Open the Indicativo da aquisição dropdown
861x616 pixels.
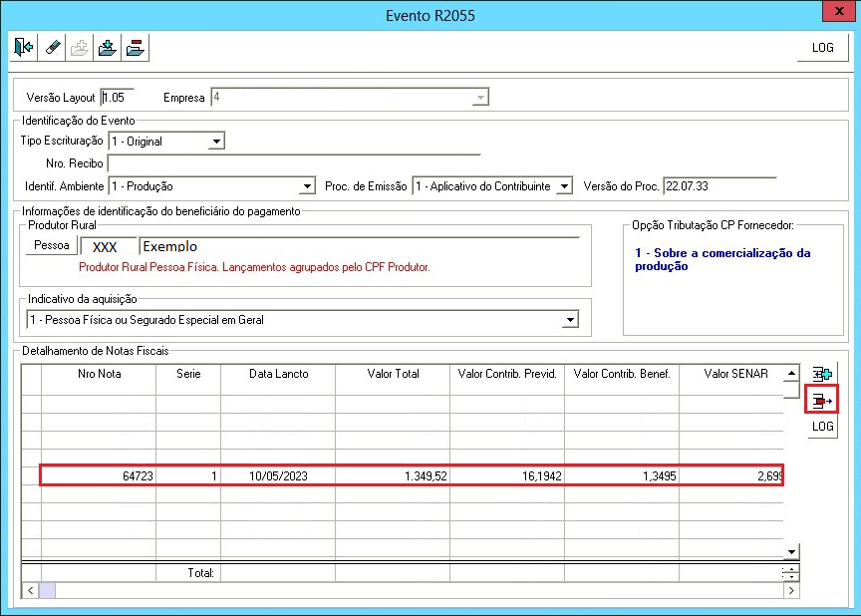[571, 320]
